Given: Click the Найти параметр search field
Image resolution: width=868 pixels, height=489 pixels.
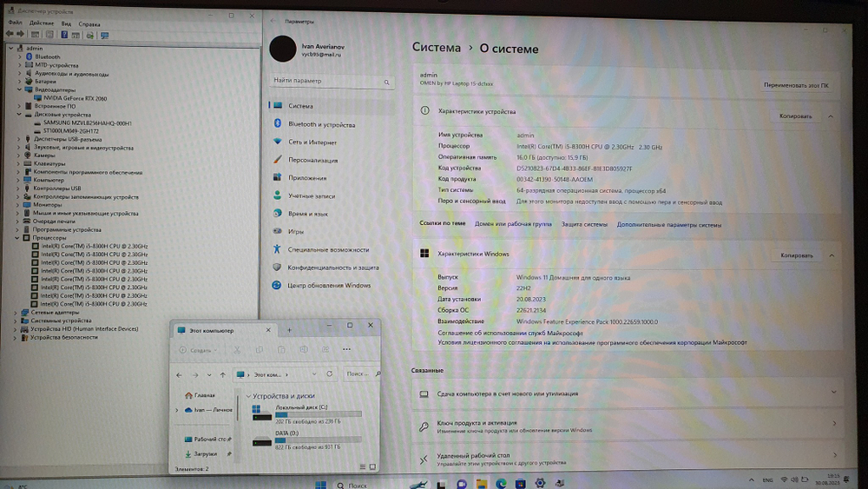Looking at the screenshot, I should click(x=332, y=81).
